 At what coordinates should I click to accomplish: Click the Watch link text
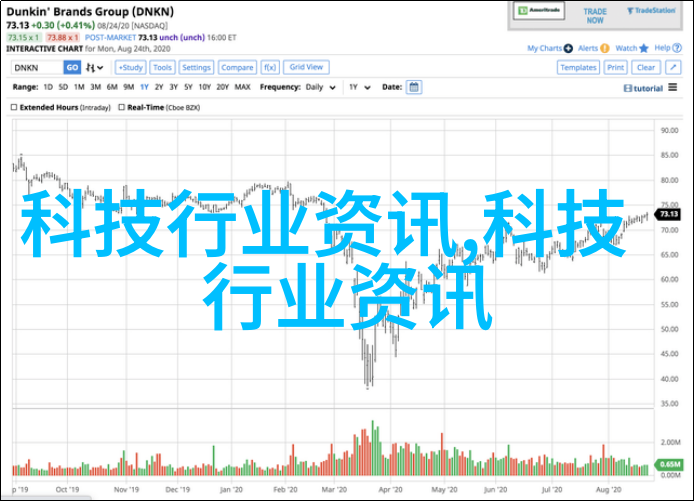click(x=626, y=48)
